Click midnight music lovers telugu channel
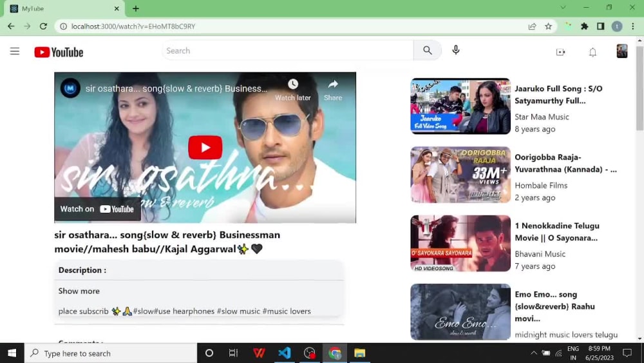Screen dimensions: 644x363 566,335
